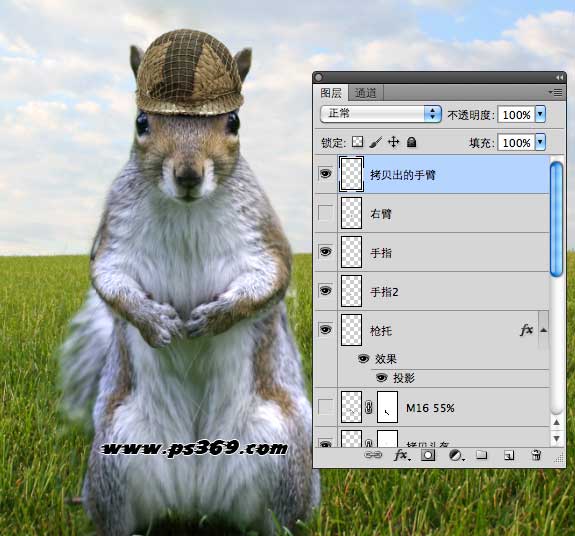
Task: Click the 投影 effect row label
Action: point(404,378)
